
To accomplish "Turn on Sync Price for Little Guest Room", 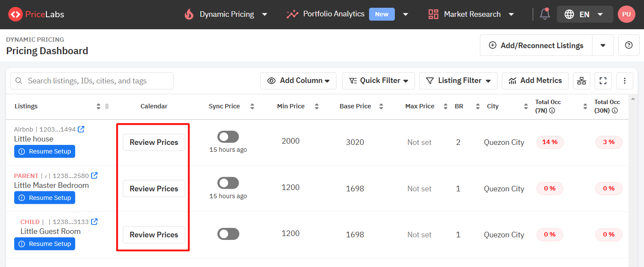I will point(228,234).
